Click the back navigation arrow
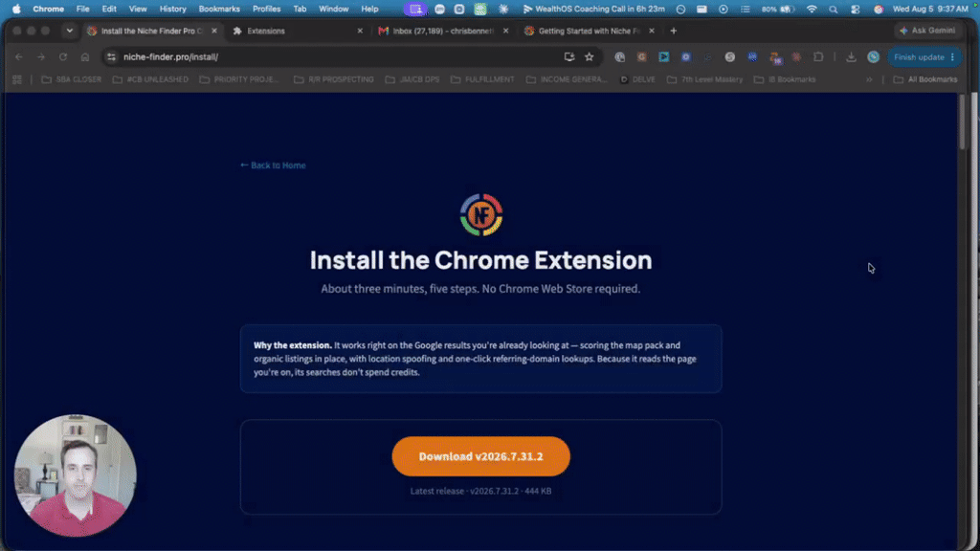Screen dimensions: 980x551 (x=19, y=56)
